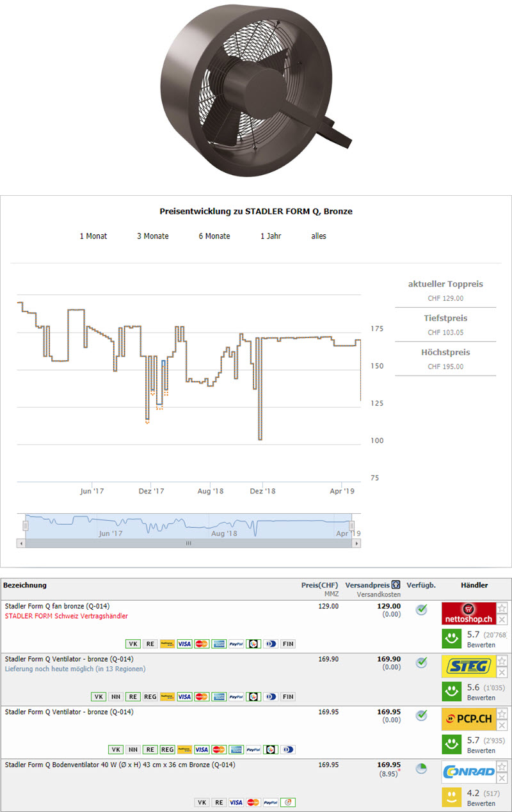Click the RE payment icon in PCP.CH row

pyautogui.click(x=150, y=749)
